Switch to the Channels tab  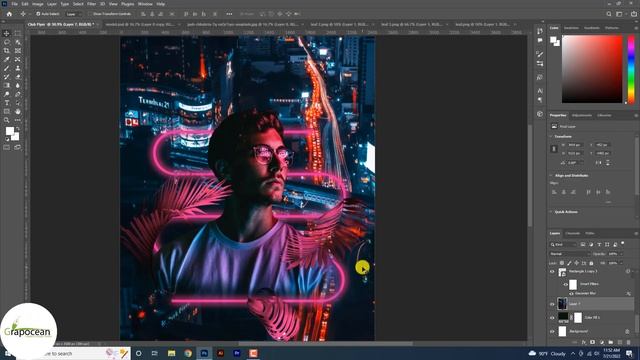[572, 233]
